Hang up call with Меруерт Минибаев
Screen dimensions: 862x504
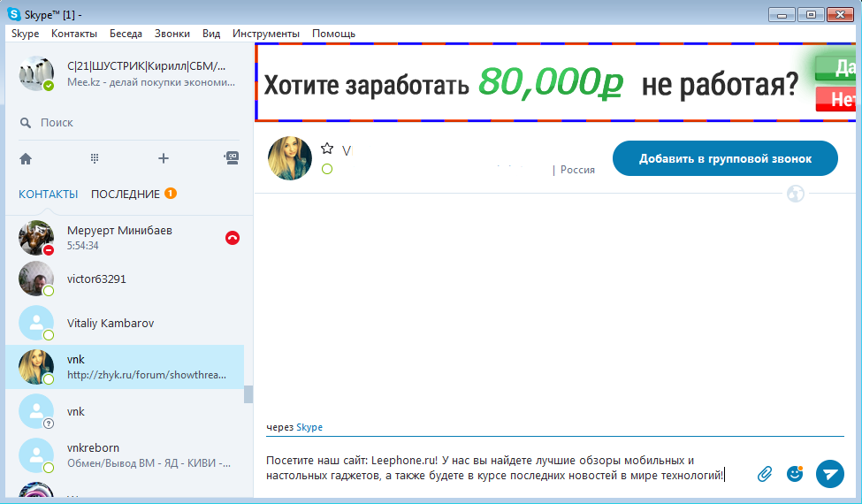(233, 237)
